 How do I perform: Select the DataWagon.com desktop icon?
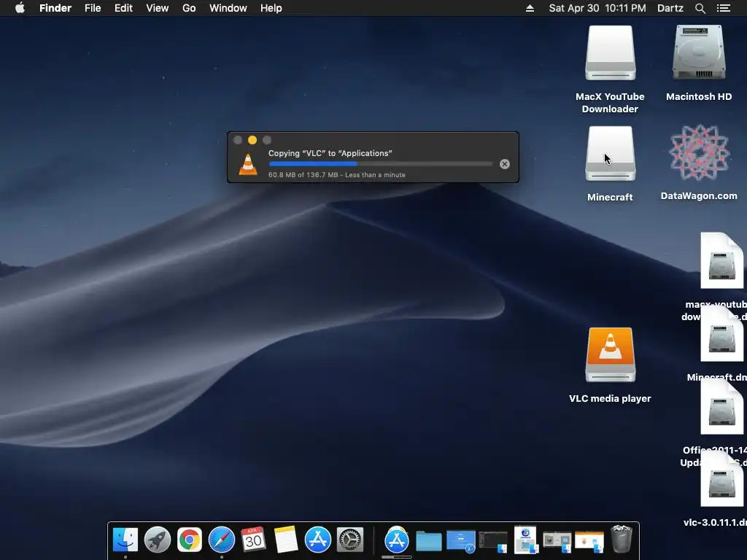point(699,152)
